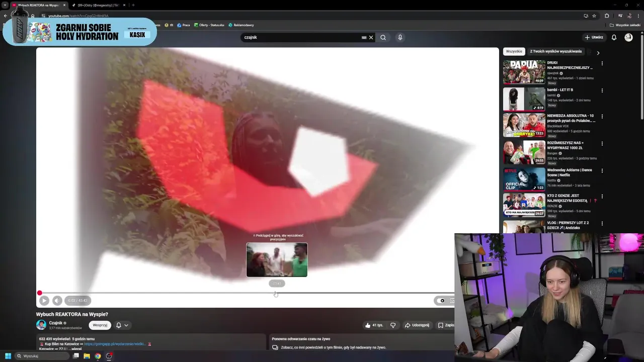Viewport: 644px width, 362px height.
Task: Open a new browser tab with the plus
Action: 133,5
